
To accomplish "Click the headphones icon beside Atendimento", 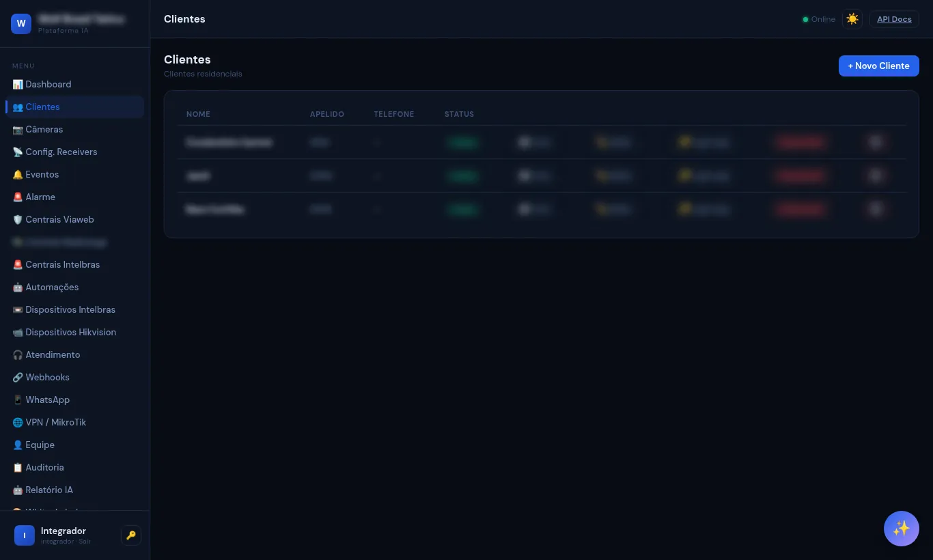I will pyautogui.click(x=18, y=354).
